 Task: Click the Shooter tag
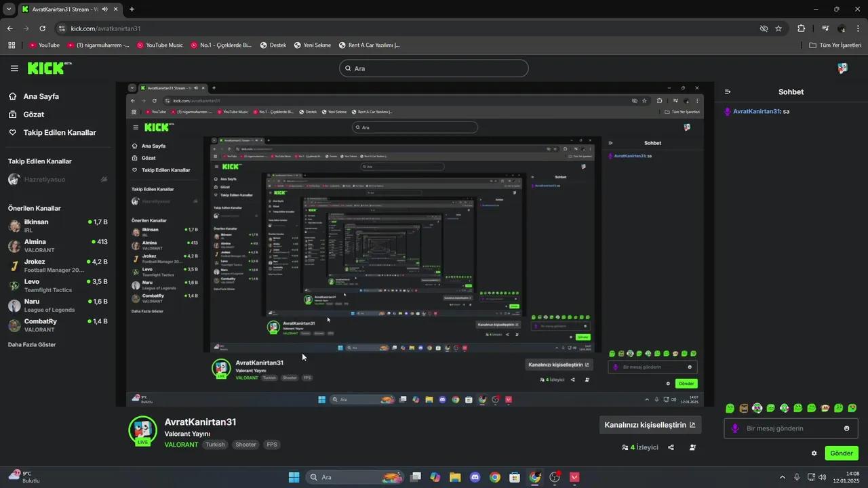[246, 445]
